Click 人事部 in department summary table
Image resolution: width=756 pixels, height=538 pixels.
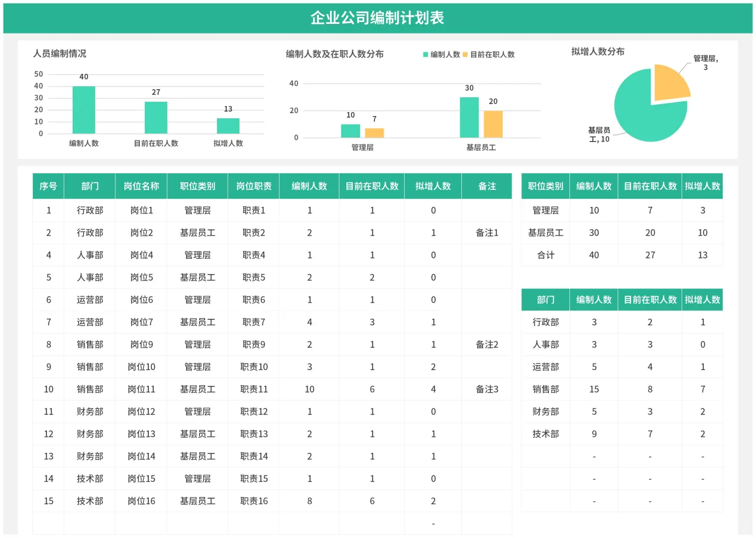pos(545,344)
